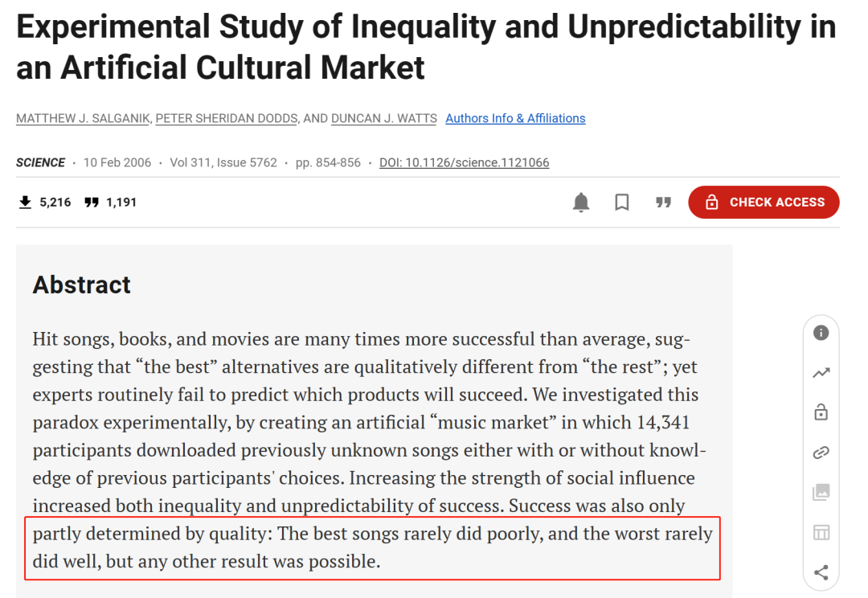Click the red CHECK ACCESS button
Image resolution: width=868 pixels, height=598 pixels.
point(764,202)
